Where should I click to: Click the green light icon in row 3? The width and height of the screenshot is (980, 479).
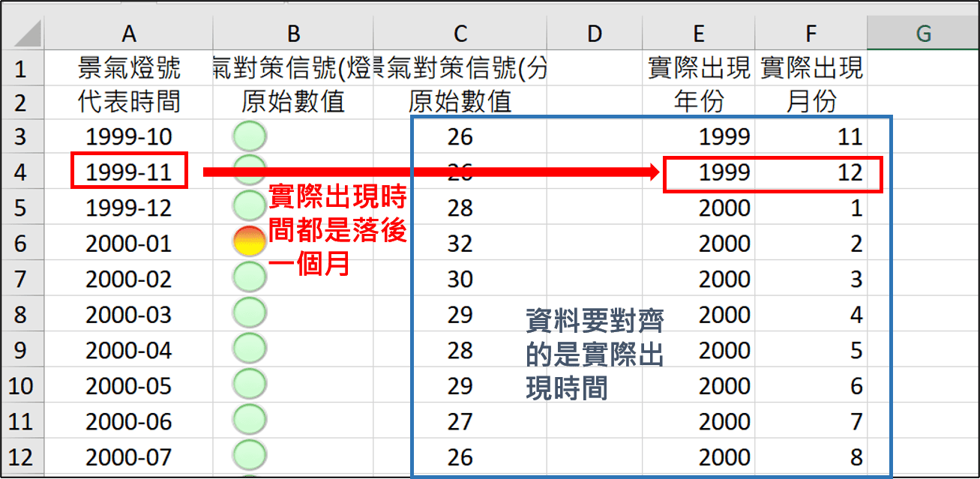click(x=250, y=136)
